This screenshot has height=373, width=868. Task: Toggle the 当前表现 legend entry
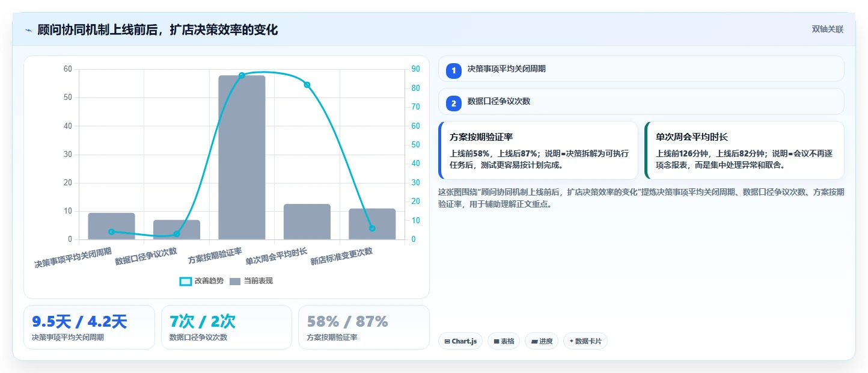click(251, 281)
